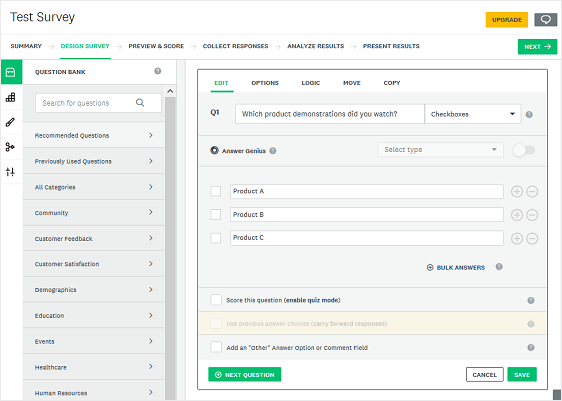The width and height of the screenshot is (562, 401).
Task: Click the Question Bank help icon
Action: point(158,71)
